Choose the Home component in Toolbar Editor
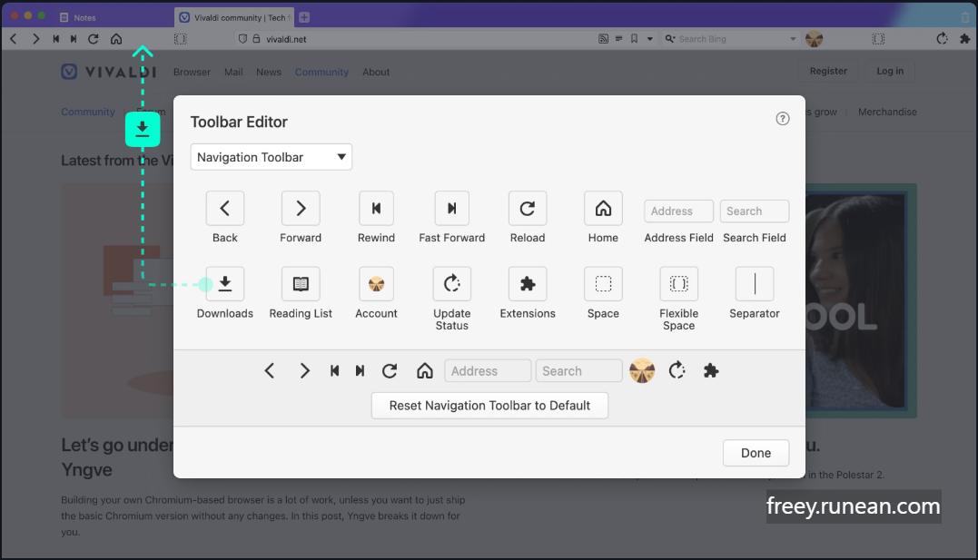The image size is (978, 560). pos(603,208)
